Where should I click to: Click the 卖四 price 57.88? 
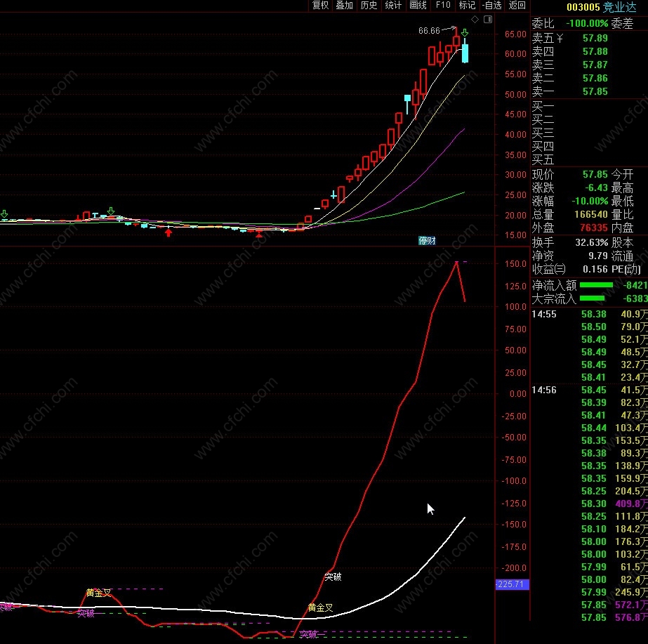(595, 52)
